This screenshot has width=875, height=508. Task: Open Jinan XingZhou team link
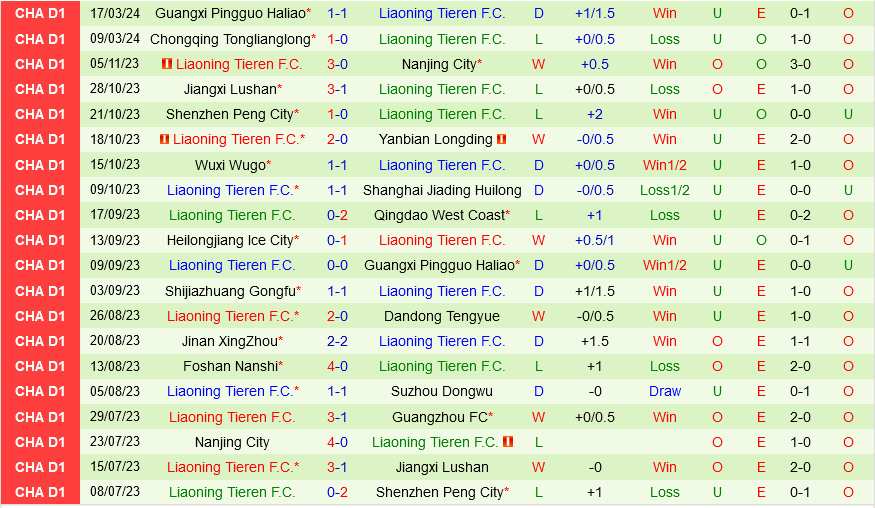pos(231,341)
